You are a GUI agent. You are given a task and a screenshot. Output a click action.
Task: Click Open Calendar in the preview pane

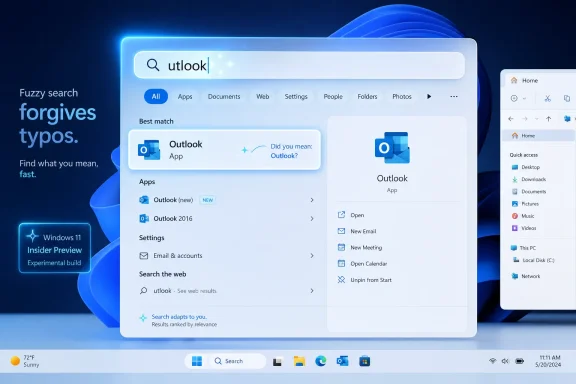pos(362,263)
